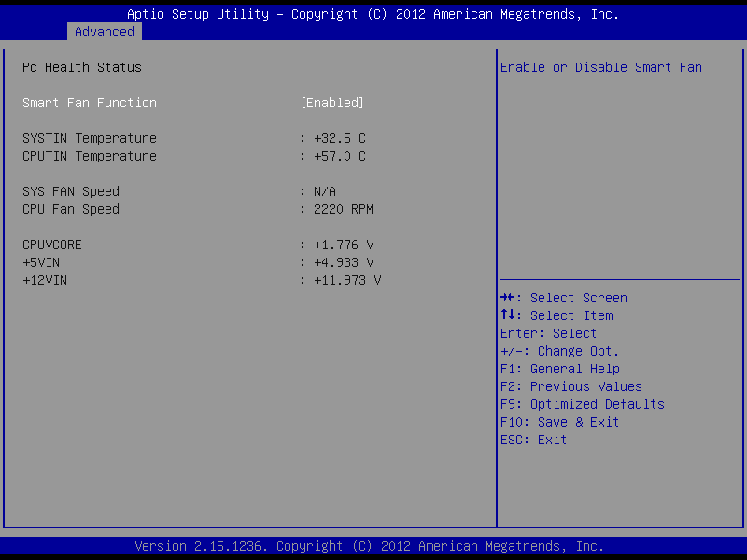The image size is (747, 560).
Task: Click the F1: General Help hint
Action: (x=560, y=369)
